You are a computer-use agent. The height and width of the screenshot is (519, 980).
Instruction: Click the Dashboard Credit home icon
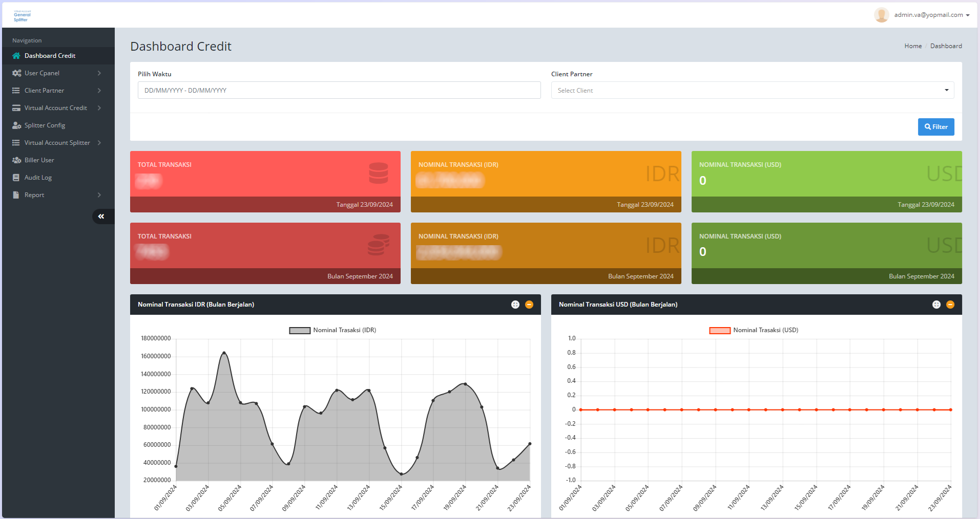coord(16,55)
